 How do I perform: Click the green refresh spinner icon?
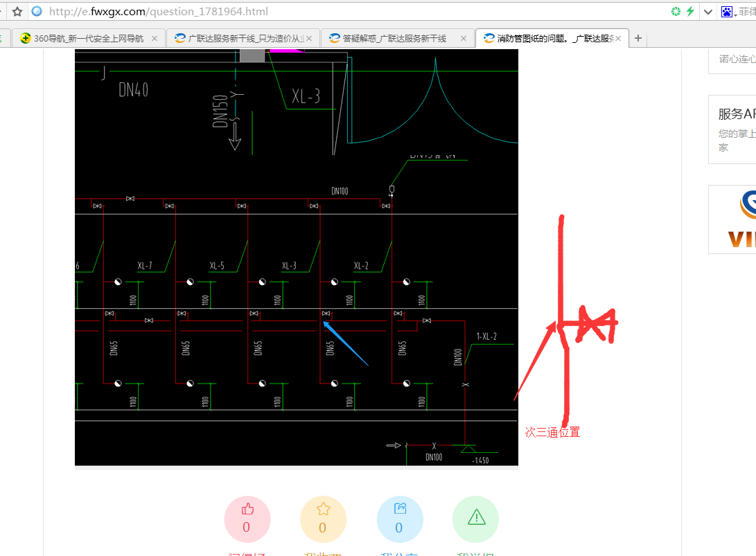[676, 12]
